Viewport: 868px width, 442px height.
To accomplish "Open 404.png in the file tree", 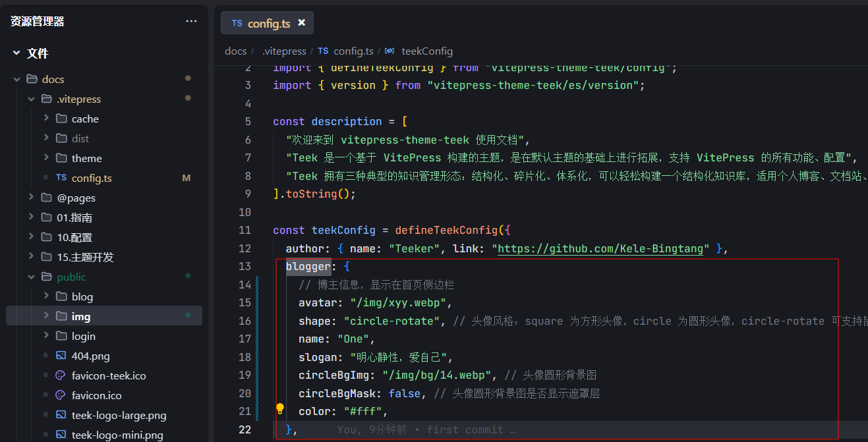I will [x=91, y=356].
